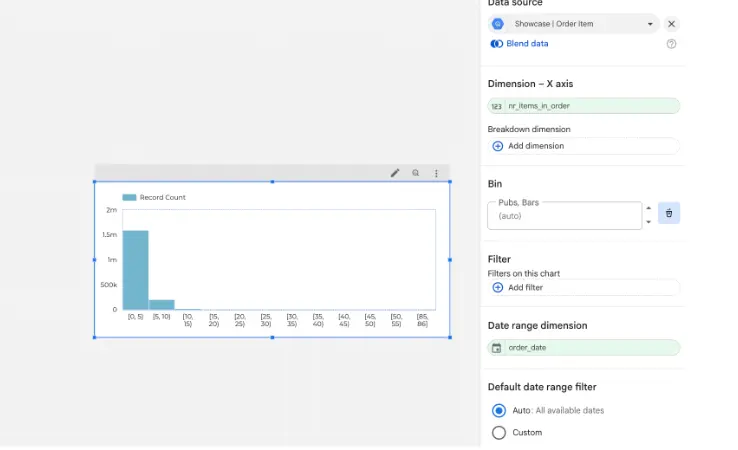Click the magnifier explore icon above chart
Screen dimensions: 738x450
(x=416, y=173)
